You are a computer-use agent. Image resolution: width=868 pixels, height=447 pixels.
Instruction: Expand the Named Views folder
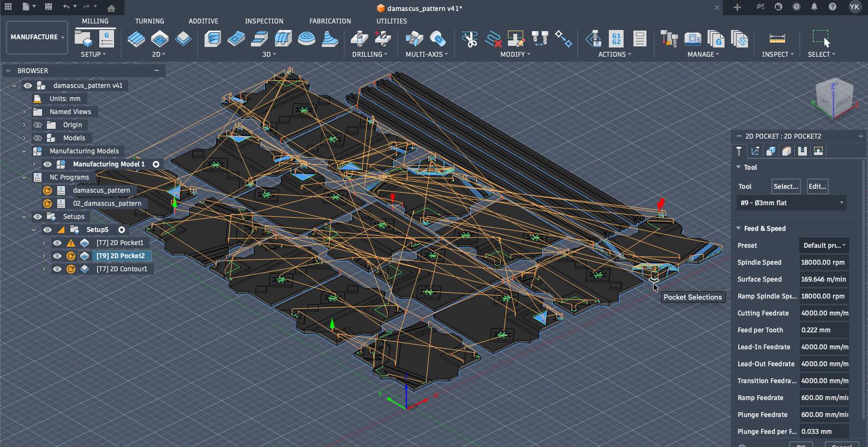click(x=24, y=112)
